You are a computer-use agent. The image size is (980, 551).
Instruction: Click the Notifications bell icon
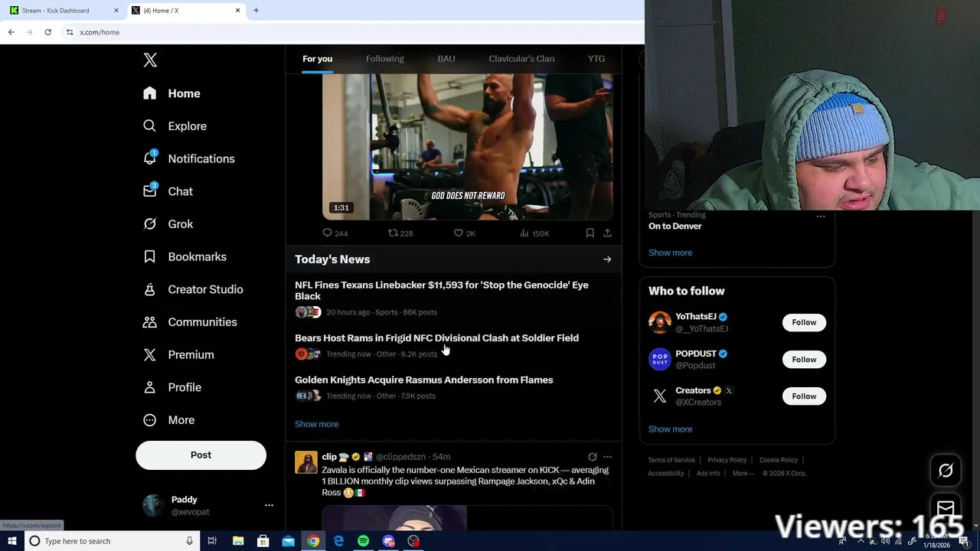150,158
